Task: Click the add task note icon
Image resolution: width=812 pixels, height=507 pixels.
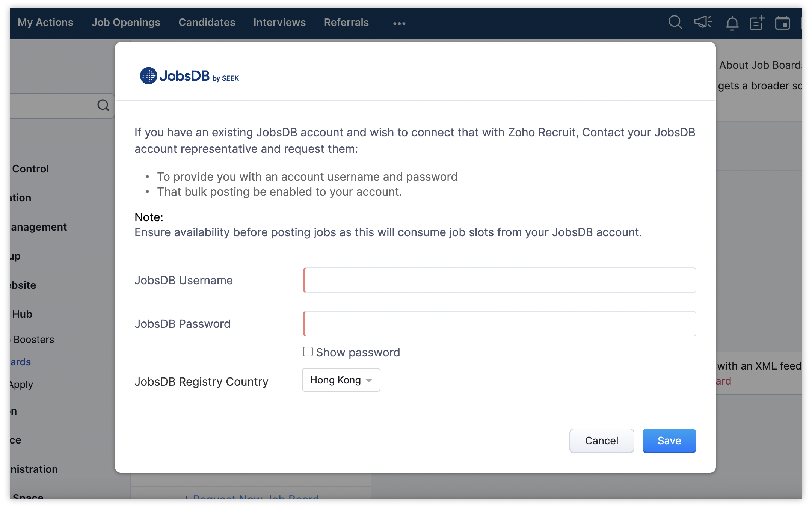Action: click(x=757, y=23)
